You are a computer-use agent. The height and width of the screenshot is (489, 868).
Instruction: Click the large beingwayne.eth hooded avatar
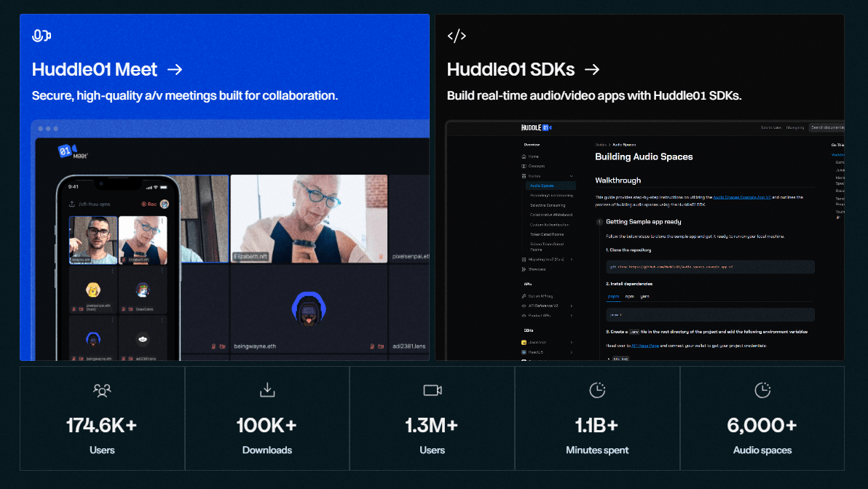click(x=309, y=308)
